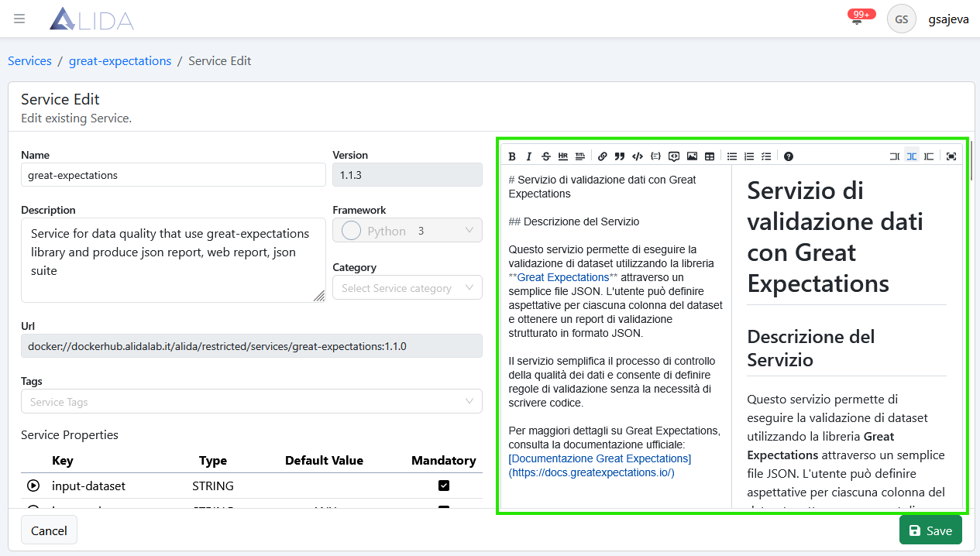Image resolution: width=980 pixels, height=556 pixels.
Task: Insert a blockquote in the editor
Action: [x=620, y=156]
